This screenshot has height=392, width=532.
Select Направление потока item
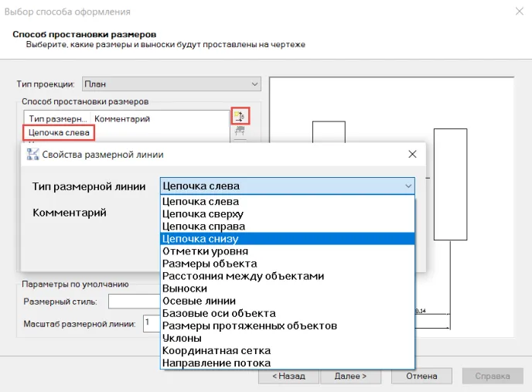(x=216, y=363)
